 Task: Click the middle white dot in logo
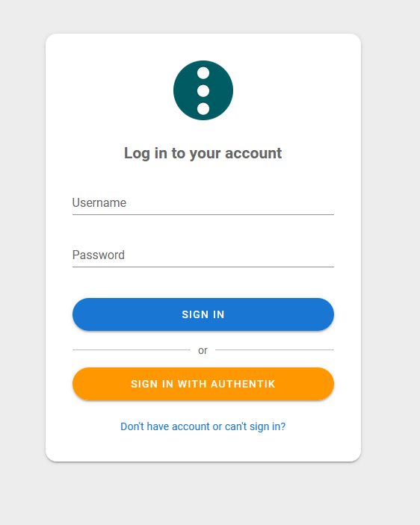coord(203,91)
